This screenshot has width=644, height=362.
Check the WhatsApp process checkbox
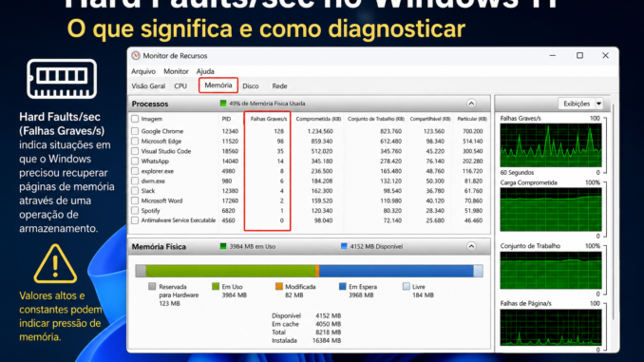pos(135,162)
